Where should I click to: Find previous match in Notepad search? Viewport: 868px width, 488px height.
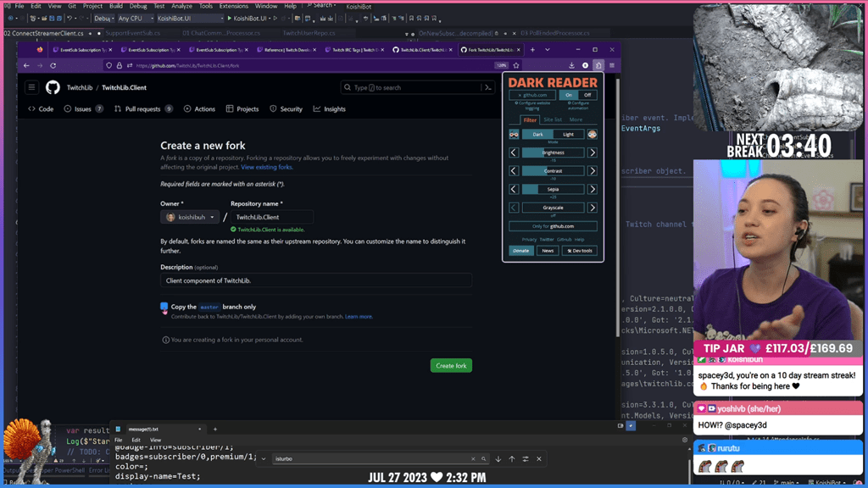pyautogui.click(x=512, y=458)
